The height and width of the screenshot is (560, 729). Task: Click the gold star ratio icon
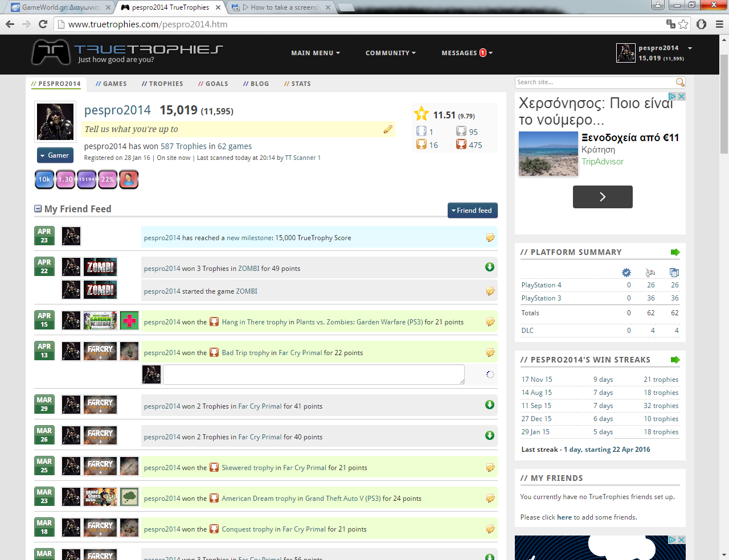pyautogui.click(x=421, y=114)
